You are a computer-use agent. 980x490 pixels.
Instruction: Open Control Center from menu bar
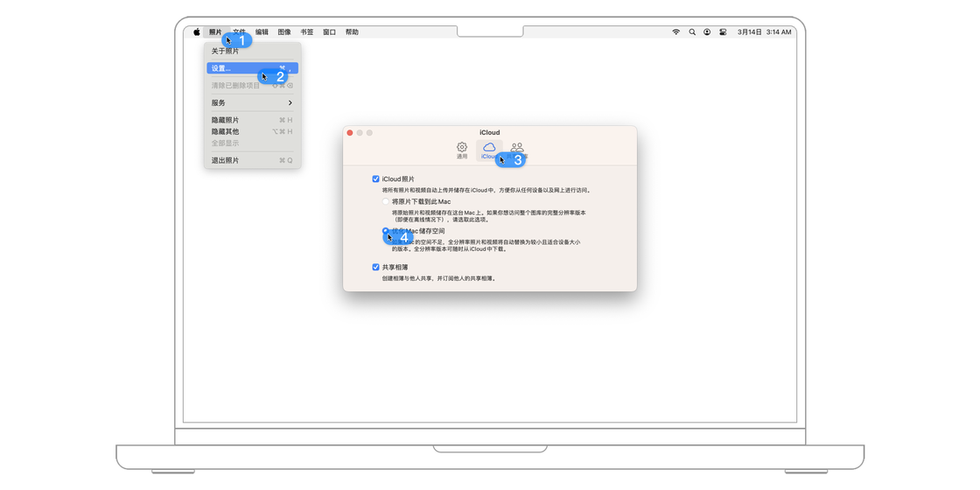[723, 31]
